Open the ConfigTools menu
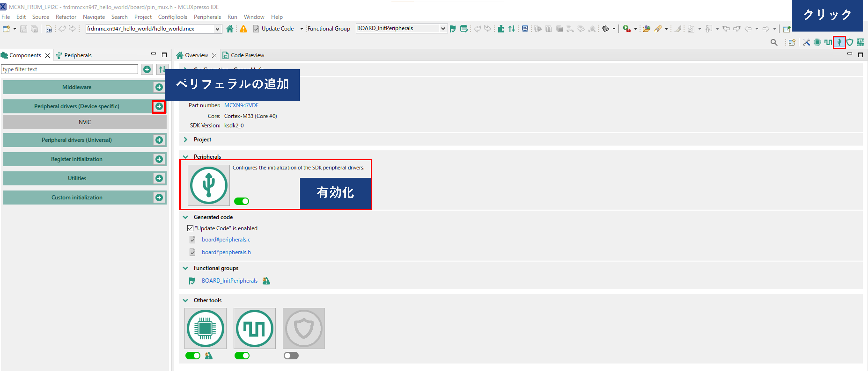This screenshot has width=868, height=371. coord(173,17)
